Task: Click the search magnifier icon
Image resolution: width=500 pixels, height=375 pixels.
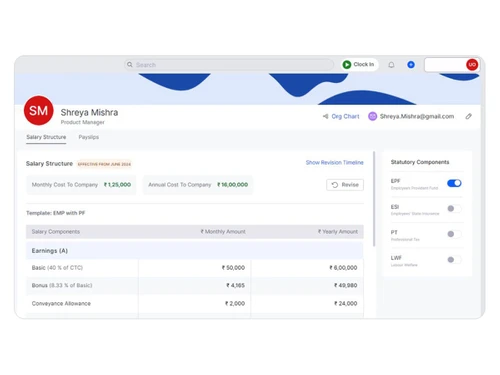Action: (130, 65)
